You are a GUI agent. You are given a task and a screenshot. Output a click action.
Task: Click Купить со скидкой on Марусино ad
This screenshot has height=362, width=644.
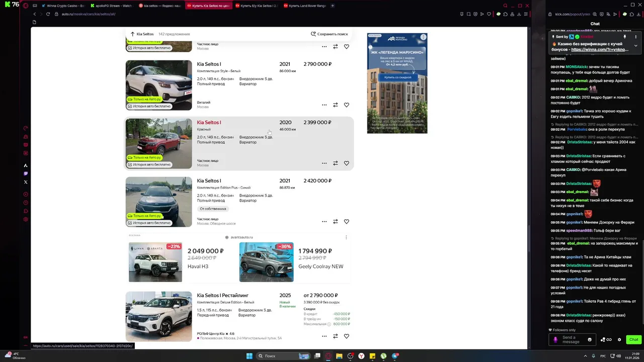pos(397,77)
